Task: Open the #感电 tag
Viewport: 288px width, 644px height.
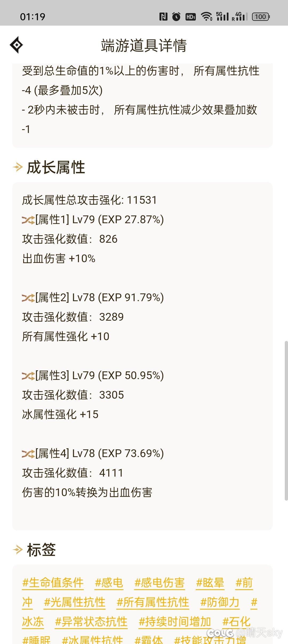Action: [x=109, y=583]
